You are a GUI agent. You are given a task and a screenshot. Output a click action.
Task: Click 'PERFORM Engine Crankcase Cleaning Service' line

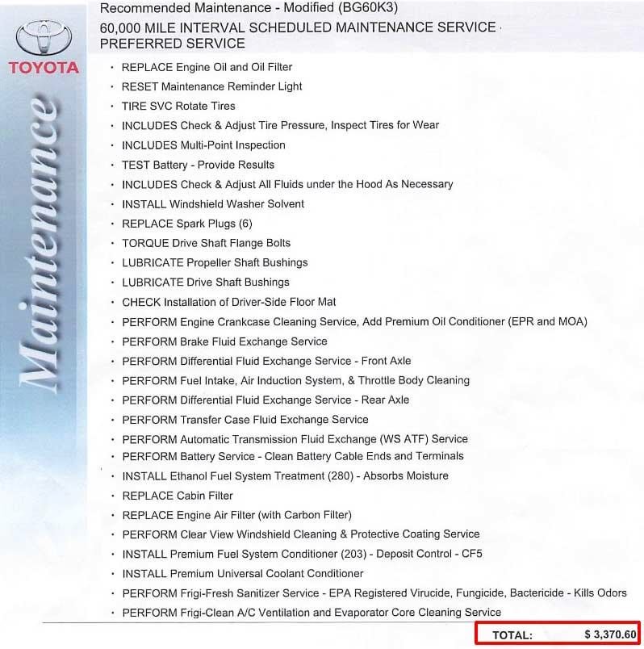pos(355,322)
